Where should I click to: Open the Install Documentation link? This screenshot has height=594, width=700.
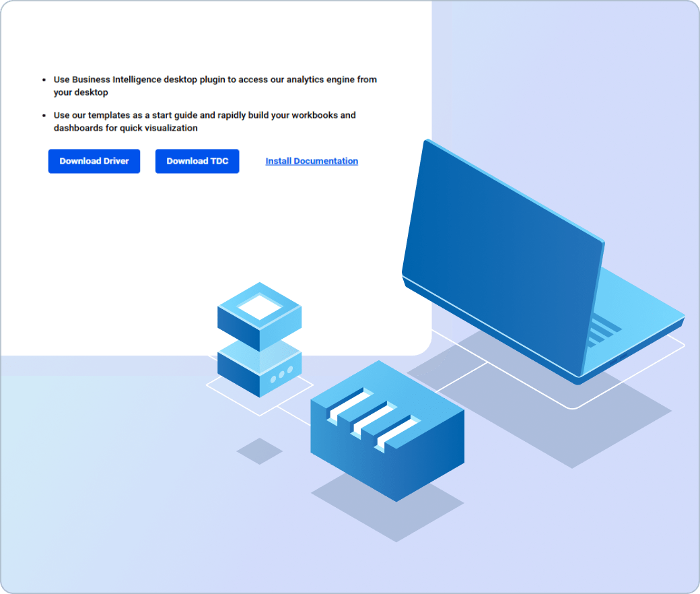tap(312, 161)
